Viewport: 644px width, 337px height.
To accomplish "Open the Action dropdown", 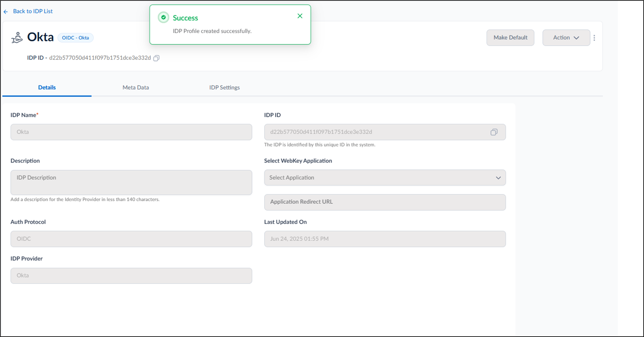I will 566,38.
